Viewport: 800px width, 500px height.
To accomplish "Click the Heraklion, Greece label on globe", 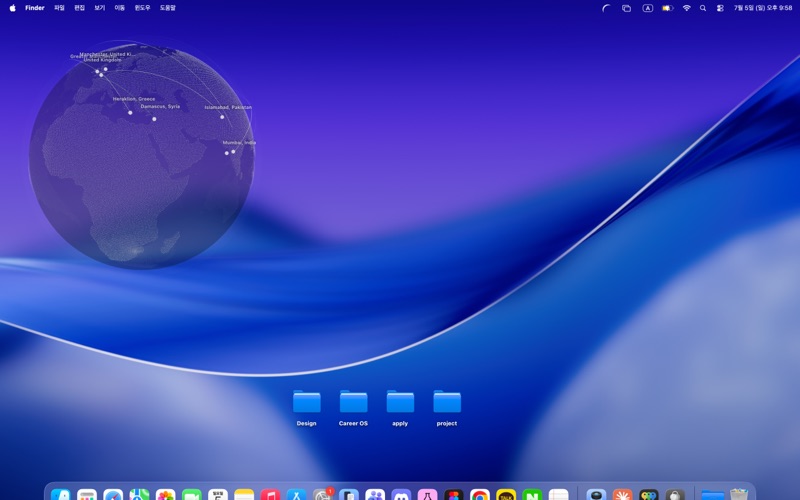I will coord(134,99).
